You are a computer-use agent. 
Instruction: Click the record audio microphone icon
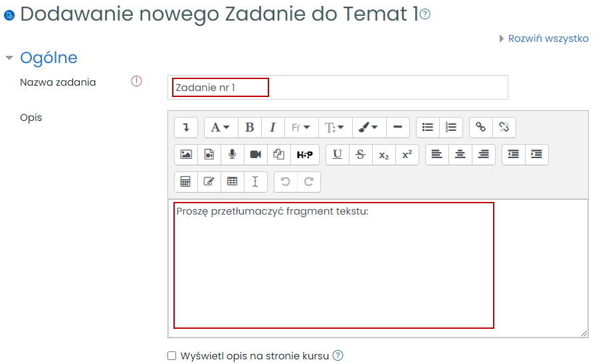232,154
